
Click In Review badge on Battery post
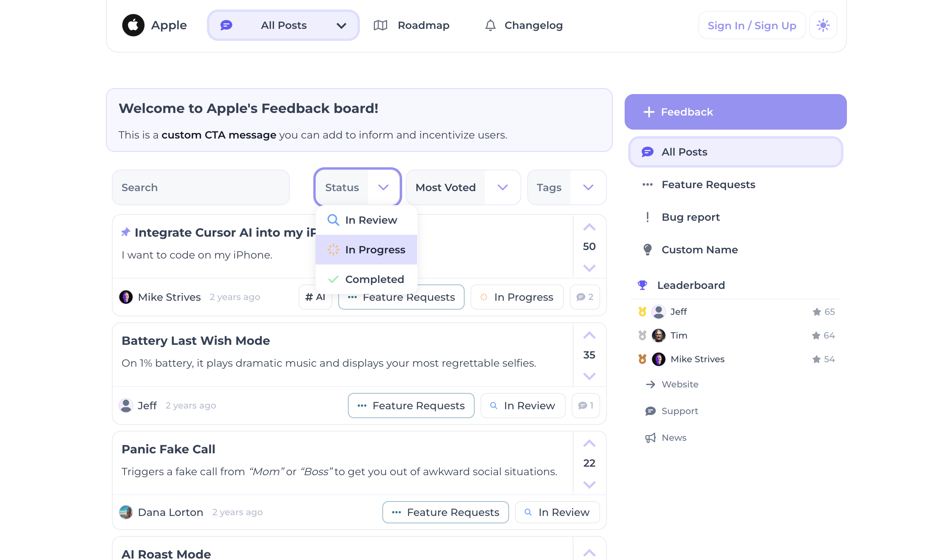[523, 405]
